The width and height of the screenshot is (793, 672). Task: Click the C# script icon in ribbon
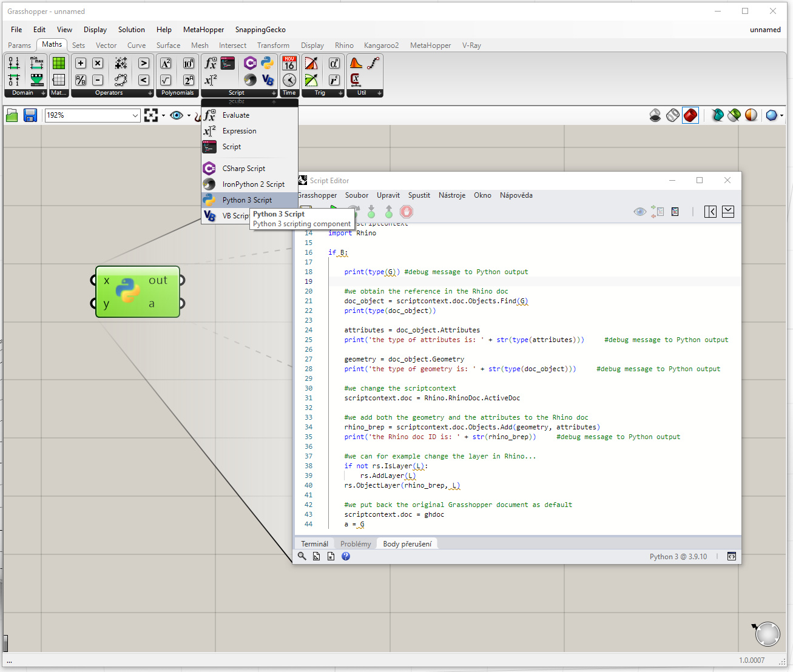[250, 63]
